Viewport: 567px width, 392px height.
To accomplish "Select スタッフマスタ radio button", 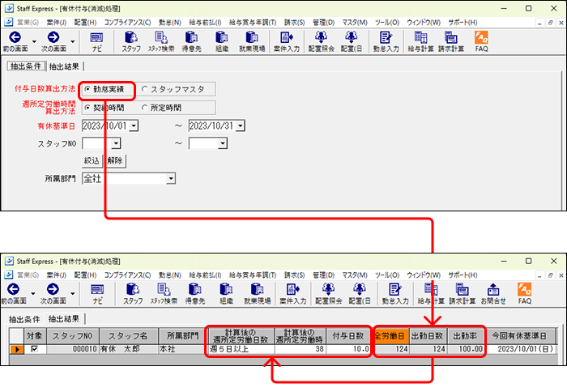I will [145, 89].
